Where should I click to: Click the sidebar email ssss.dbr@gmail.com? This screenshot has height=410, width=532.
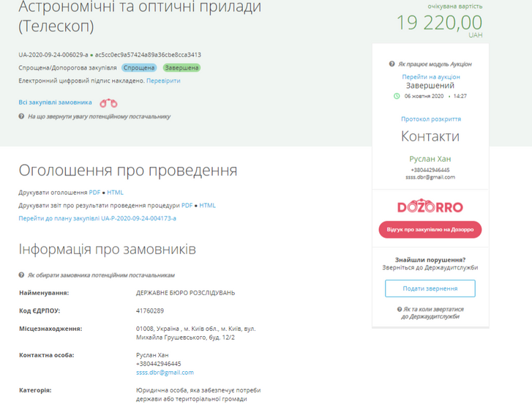[430, 177]
